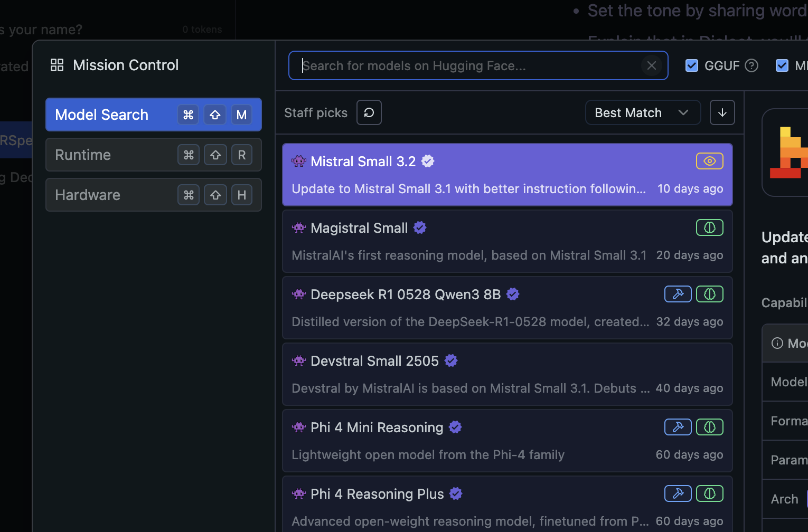
Task: Select the Phi 4 Reasoning Plus model
Action: tap(508, 504)
